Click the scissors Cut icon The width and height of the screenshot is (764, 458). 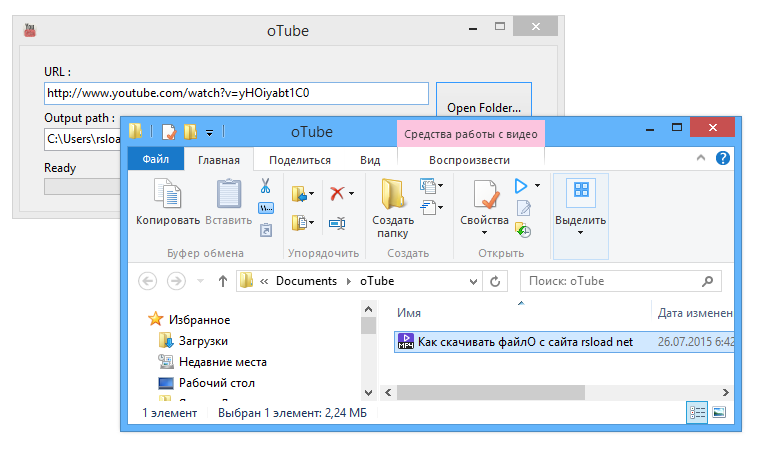[x=265, y=186]
